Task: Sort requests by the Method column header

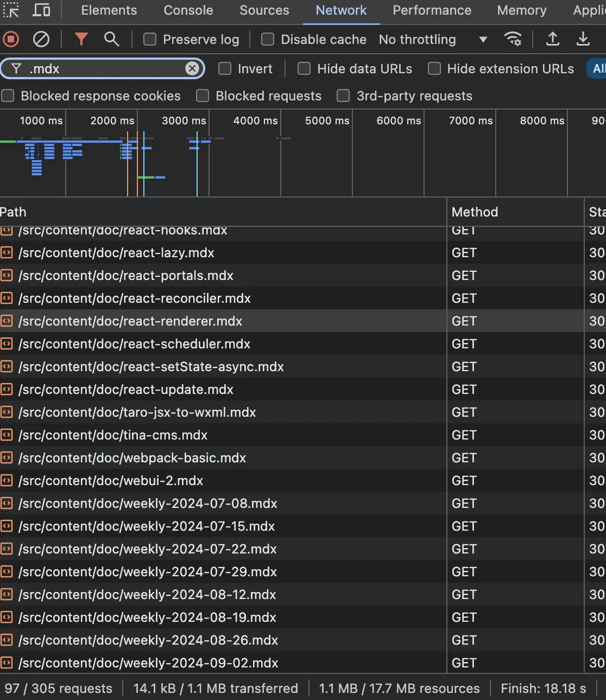Action: pyautogui.click(x=475, y=212)
